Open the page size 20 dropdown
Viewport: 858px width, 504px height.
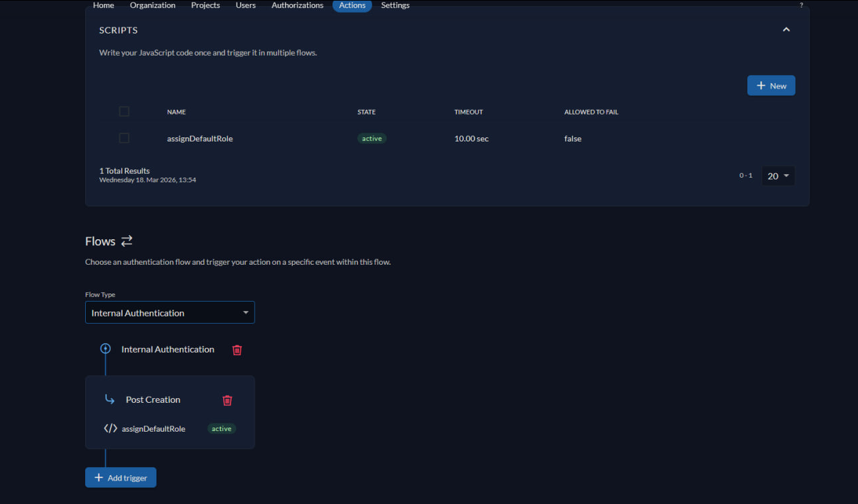(x=778, y=176)
